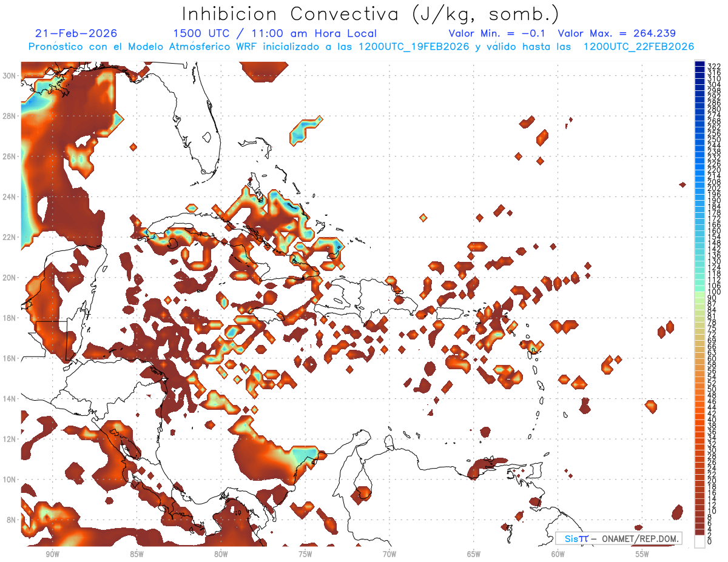
Task: Click the 80W longitude label
Action: point(221,555)
